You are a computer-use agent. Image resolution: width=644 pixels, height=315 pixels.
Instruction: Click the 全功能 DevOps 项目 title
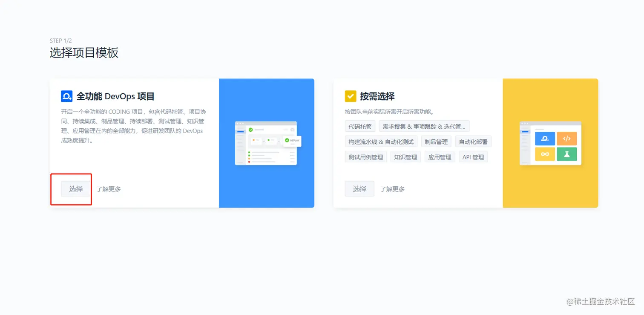[115, 96]
